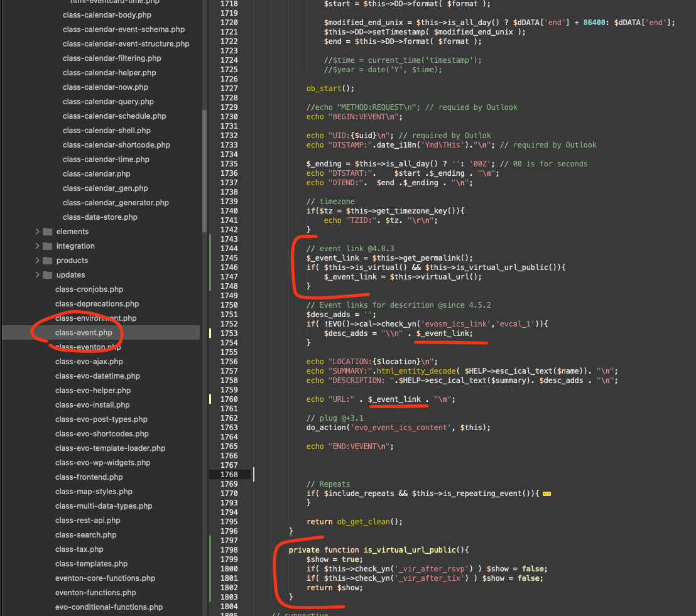Open class-multi-data-types.php
This screenshot has height=616, width=696.
click(x=104, y=506)
